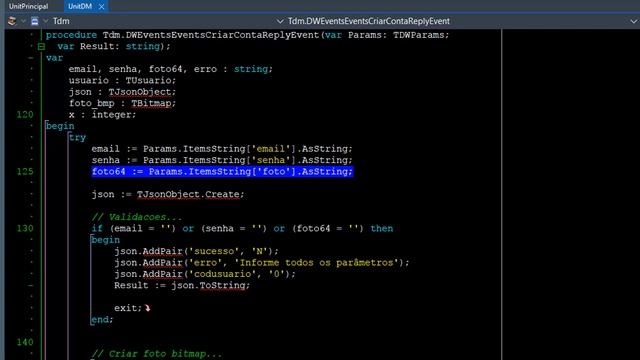The width and height of the screenshot is (640, 360).
Task: Click the senha := Params.ItemsString line
Action: pyautogui.click(x=222, y=160)
